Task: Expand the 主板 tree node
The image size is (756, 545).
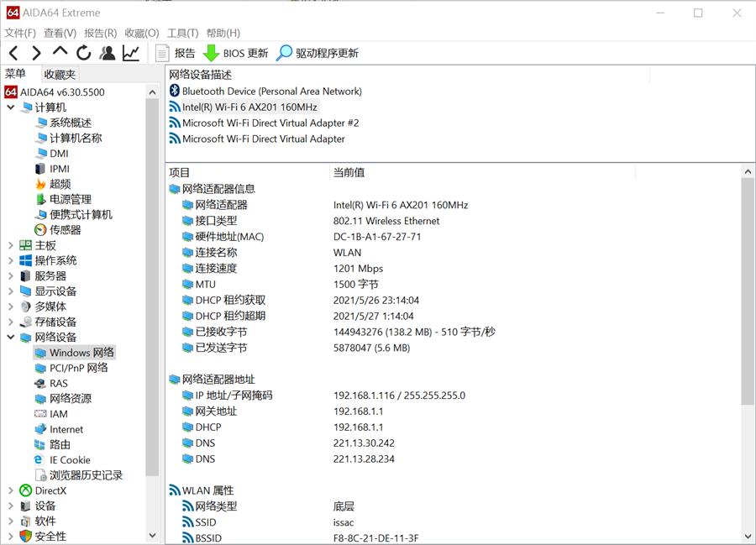Action: click(11, 245)
